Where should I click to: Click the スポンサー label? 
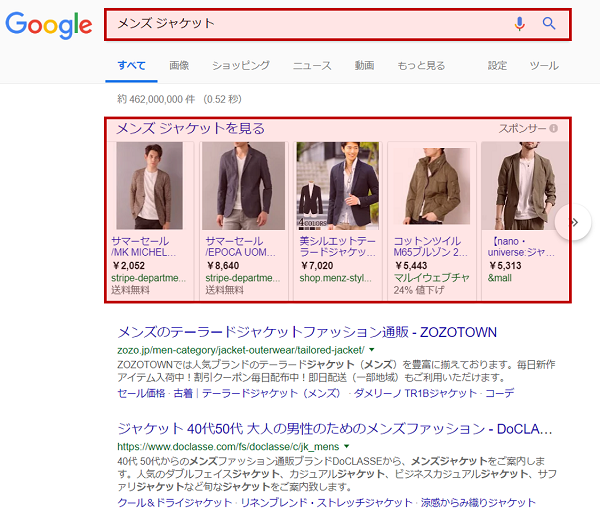pos(523,129)
